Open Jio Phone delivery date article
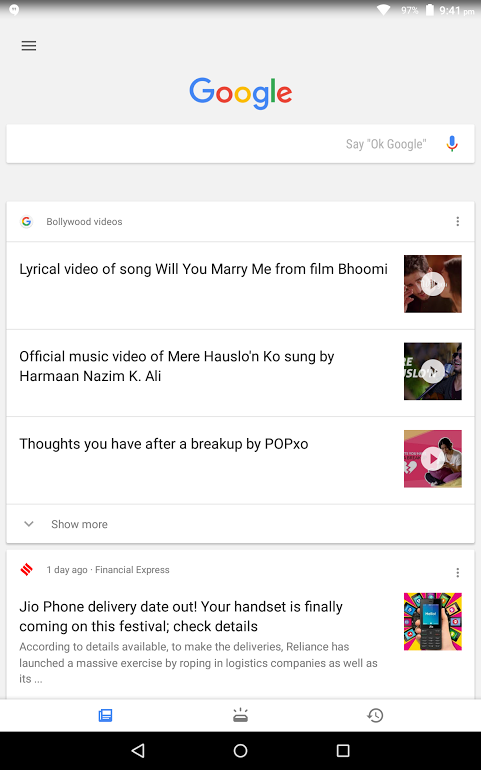 [181, 616]
